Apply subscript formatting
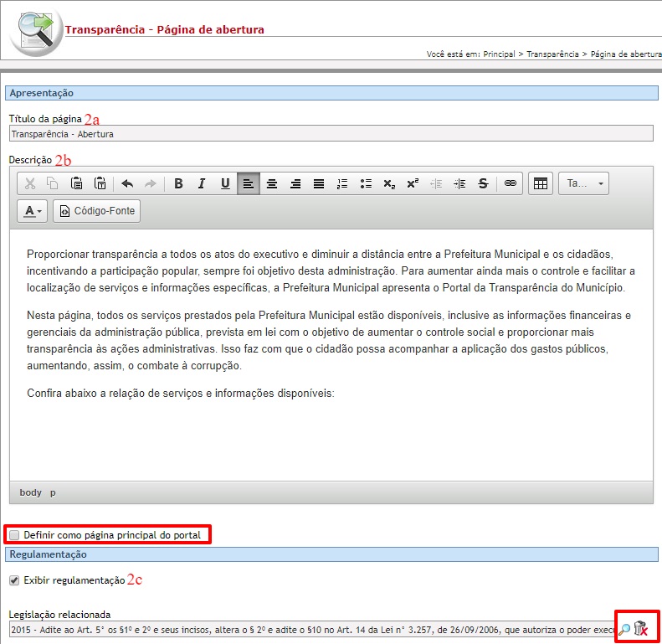This screenshot has width=662, height=644. tap(389, 183)
